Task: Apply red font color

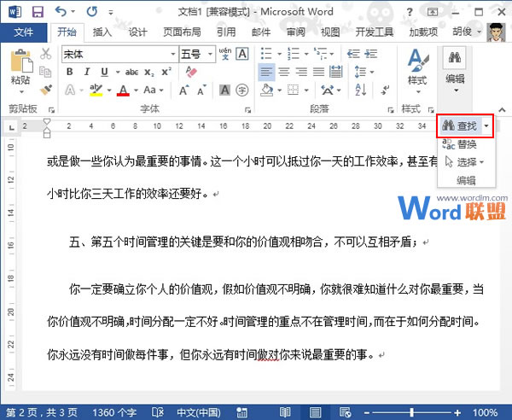Action: coord(123,90)
